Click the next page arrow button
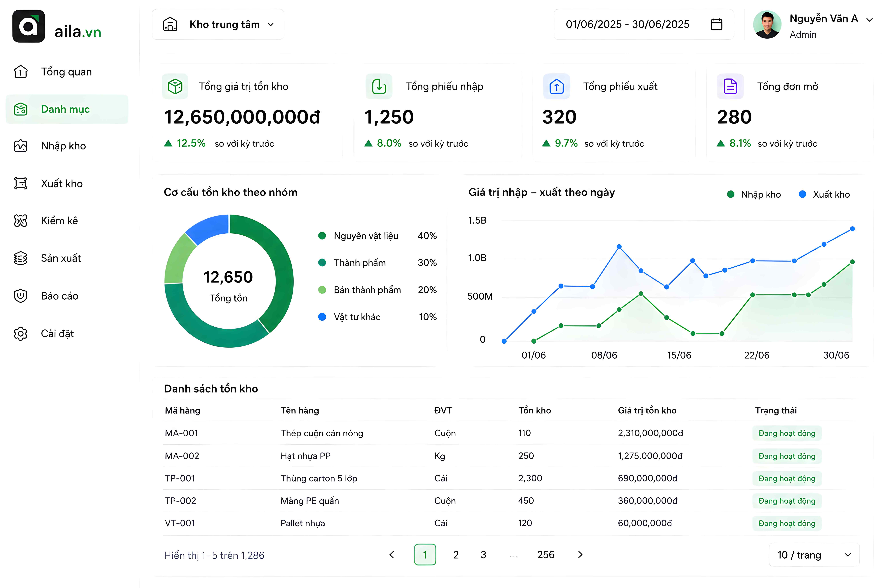Viewport: 882px width, 588px height. tap(580, 555)
